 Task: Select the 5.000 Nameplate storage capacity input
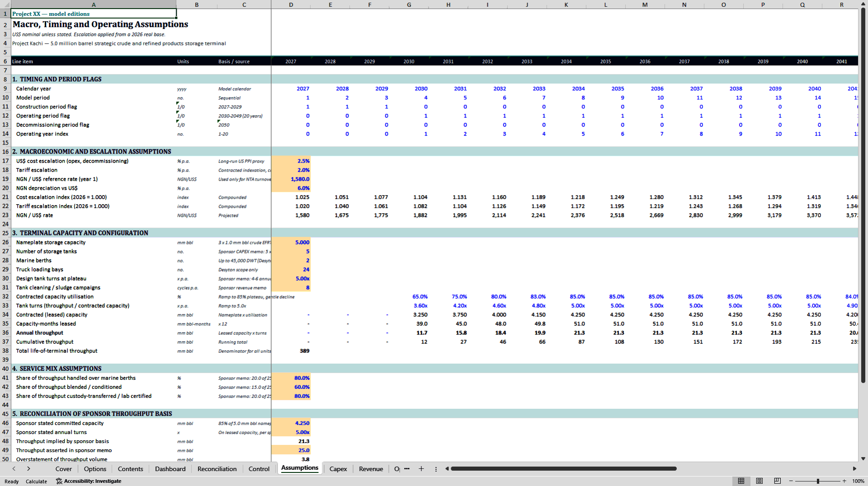(x=291, y=242)
